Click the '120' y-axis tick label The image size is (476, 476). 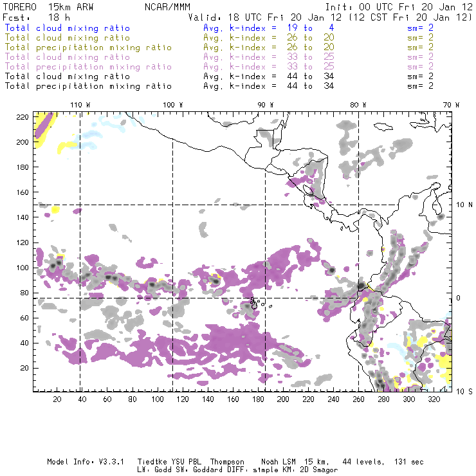(23, 243)
